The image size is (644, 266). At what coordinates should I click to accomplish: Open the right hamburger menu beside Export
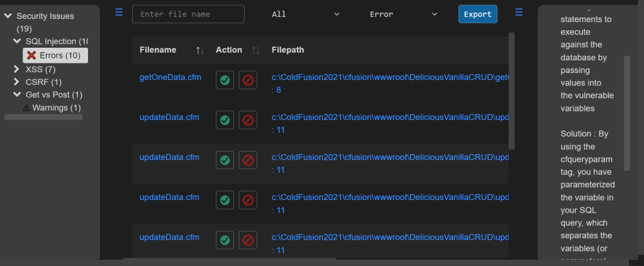coord(519,13)
